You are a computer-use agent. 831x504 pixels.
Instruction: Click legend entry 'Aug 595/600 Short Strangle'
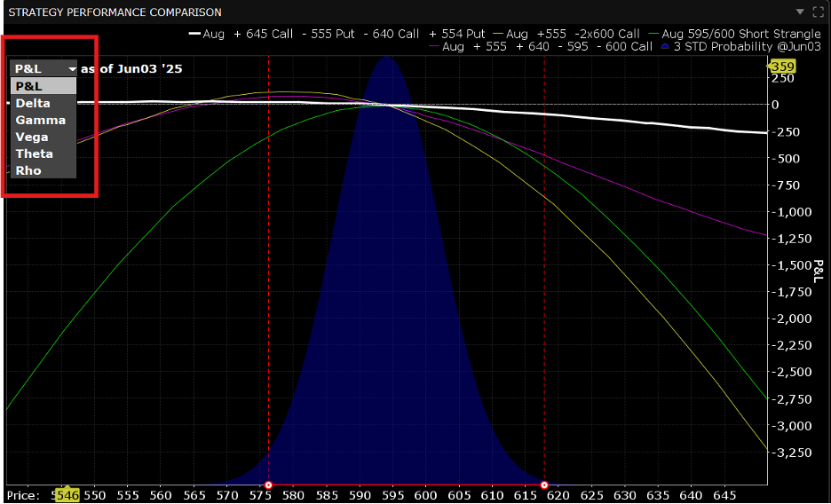(741, 34)
